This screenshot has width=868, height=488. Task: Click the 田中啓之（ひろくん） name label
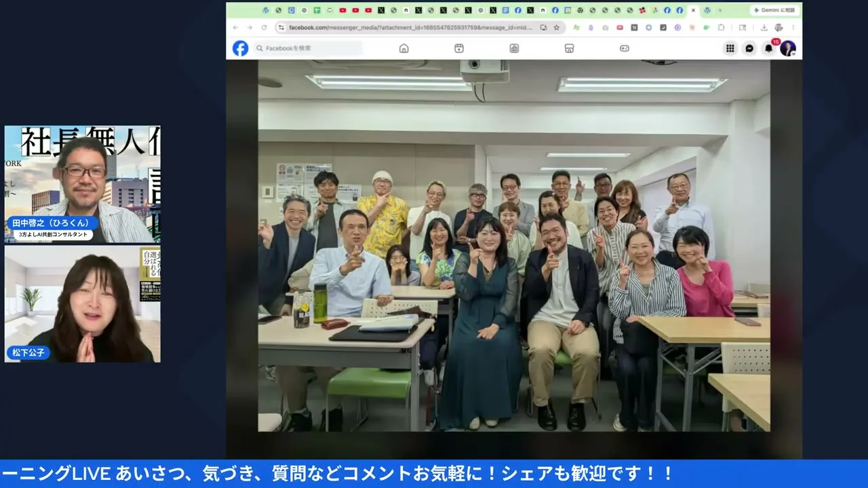(54, 223)
